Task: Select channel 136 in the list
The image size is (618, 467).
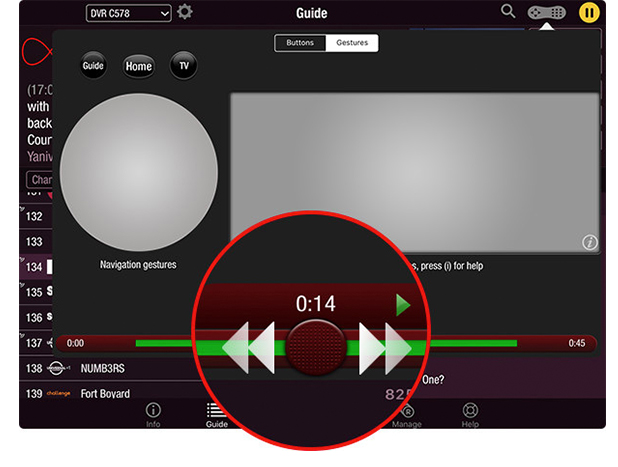Action: point(36,318)
